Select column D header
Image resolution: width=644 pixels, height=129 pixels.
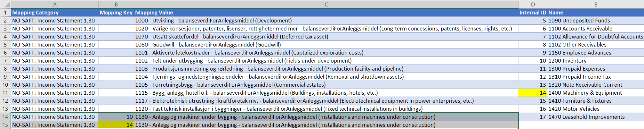tap(533, 4)
